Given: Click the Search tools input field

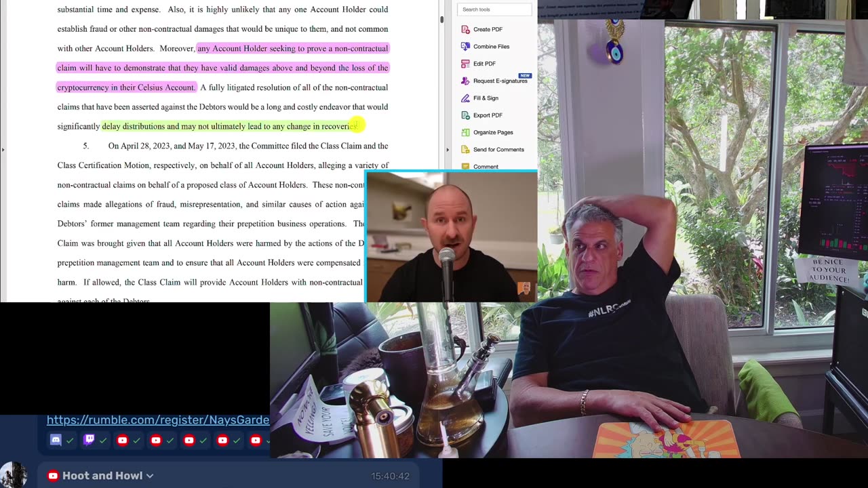Looking at the screenshot, I should [494, 9].
